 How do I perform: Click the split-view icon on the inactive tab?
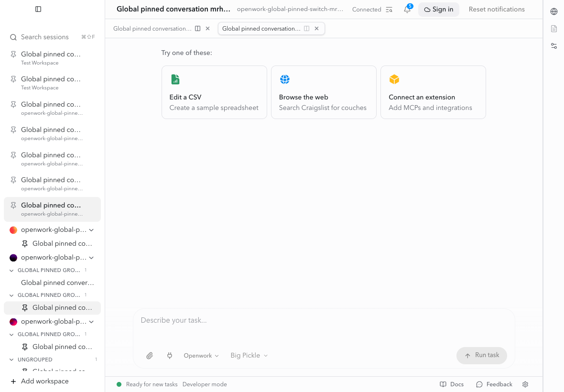point(197,29)
